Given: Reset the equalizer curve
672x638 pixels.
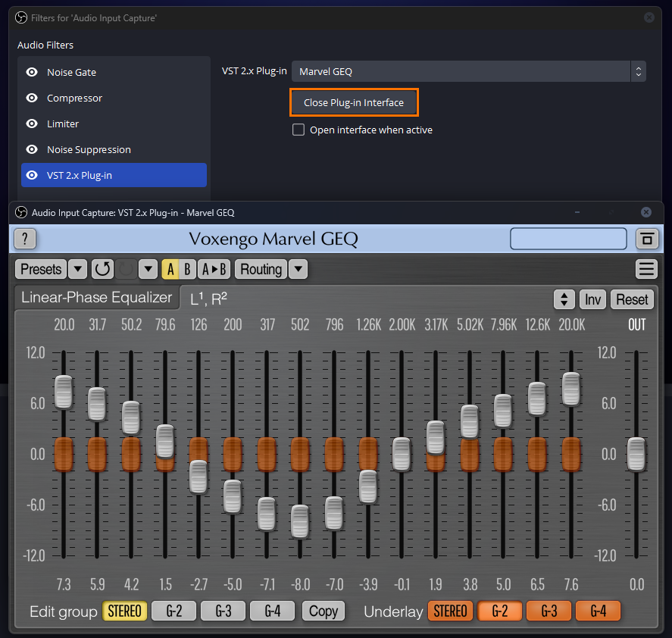Looking at the screenshot, I should coord(632,299).
